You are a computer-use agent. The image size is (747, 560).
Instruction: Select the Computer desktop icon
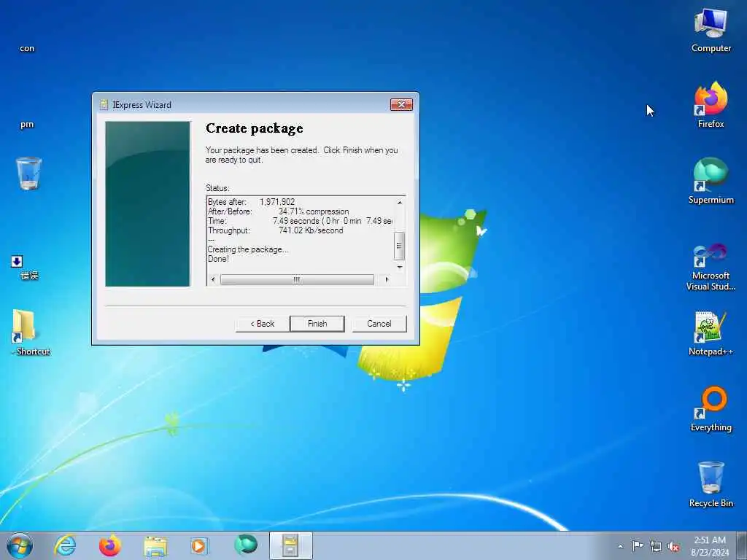click(x=711, y=31)
